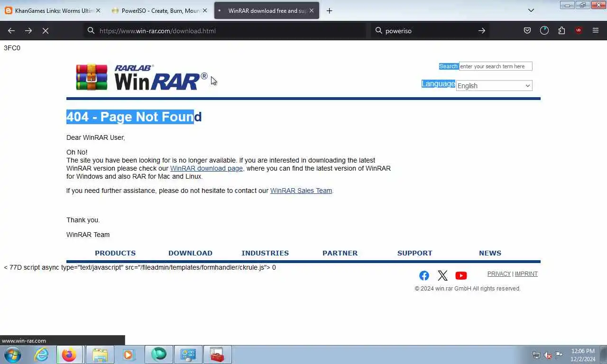Click the muted volume tray icon
The width and height of the screenshot is (607, 364).
548,355
